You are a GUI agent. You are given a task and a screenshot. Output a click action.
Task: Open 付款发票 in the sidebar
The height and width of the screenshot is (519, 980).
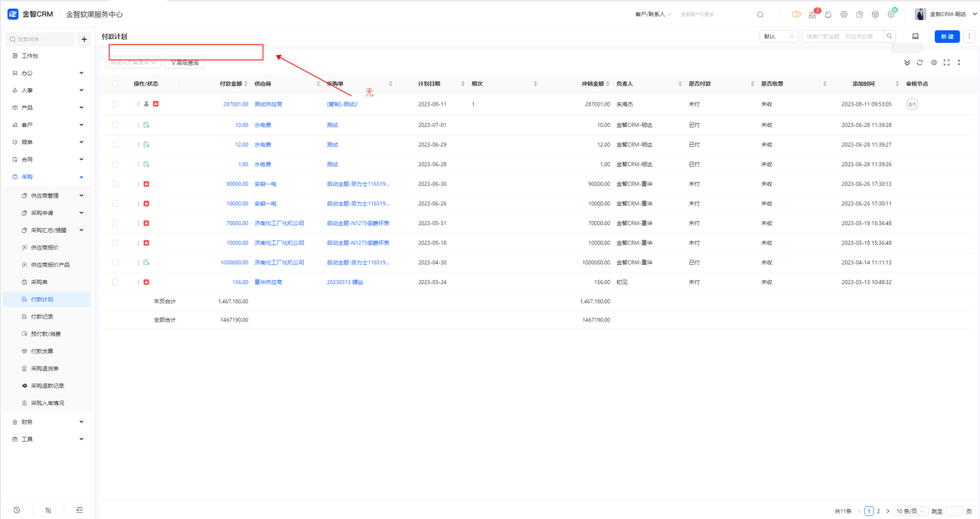point(42,351)
